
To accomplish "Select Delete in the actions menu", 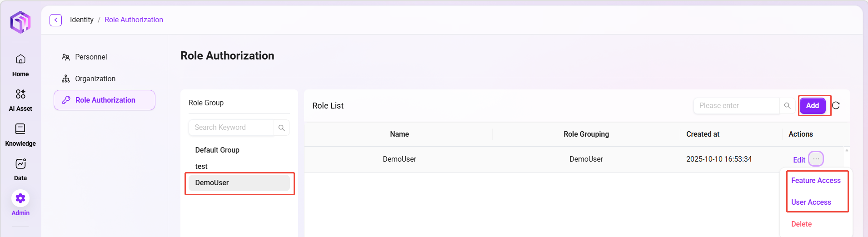I will (x=801, y=224).
